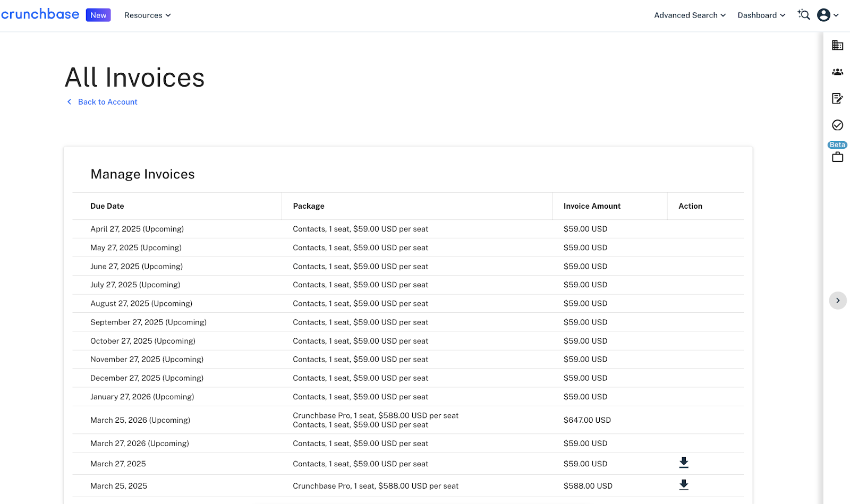Select the December 27, 2025 (Upcoming) date
This screenshot has width=850, height=504.
(x=147, y=378)
